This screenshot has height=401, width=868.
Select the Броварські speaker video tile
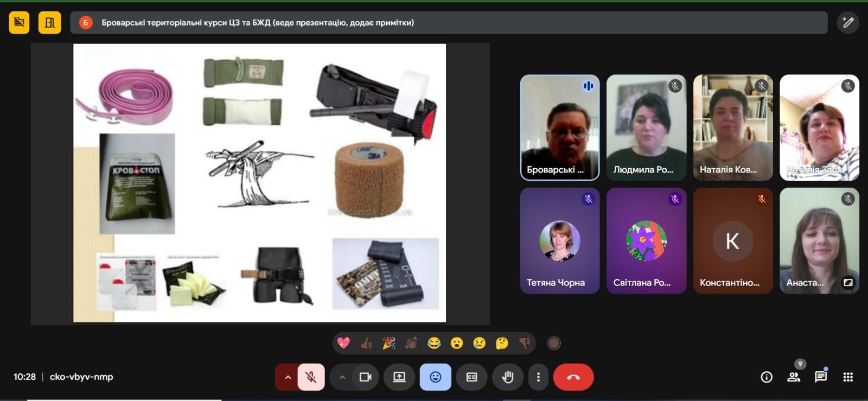[560, 128]
